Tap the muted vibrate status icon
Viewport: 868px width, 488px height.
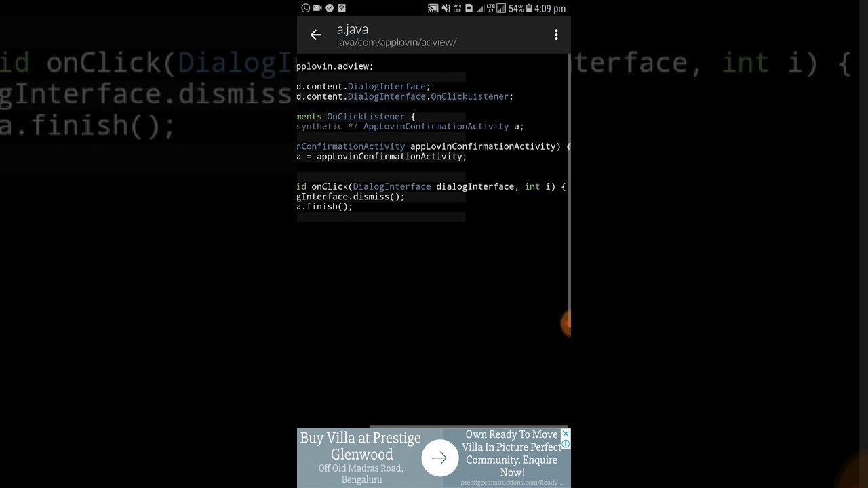pos(446,8)
